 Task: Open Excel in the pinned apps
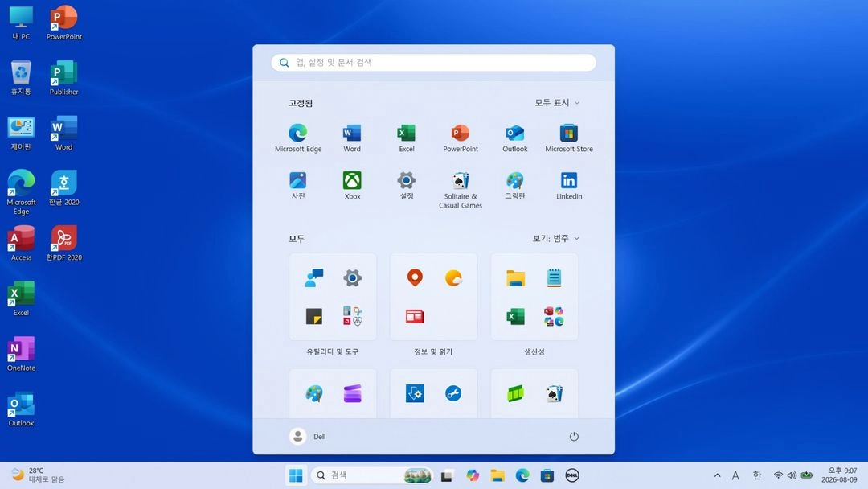(x=407, y=138)
